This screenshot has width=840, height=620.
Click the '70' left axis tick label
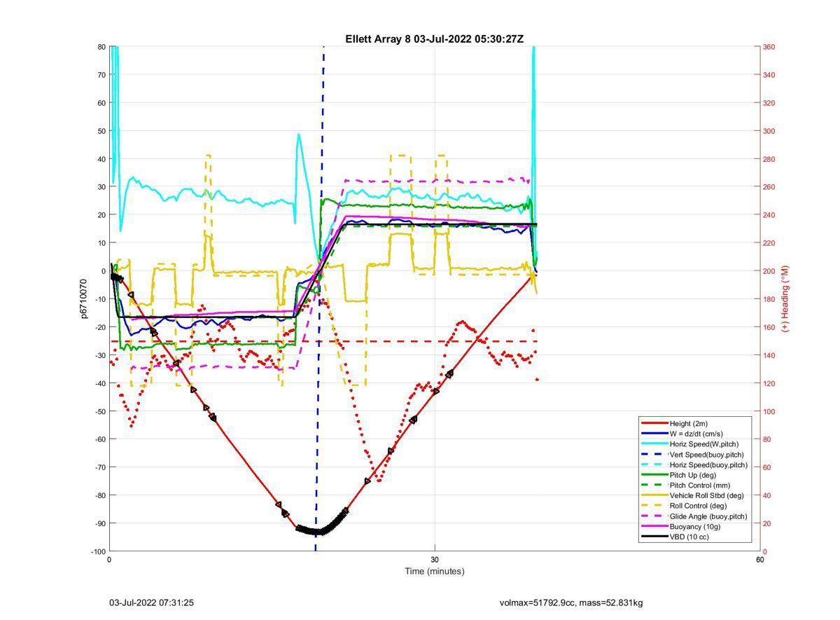coord(101,75)
